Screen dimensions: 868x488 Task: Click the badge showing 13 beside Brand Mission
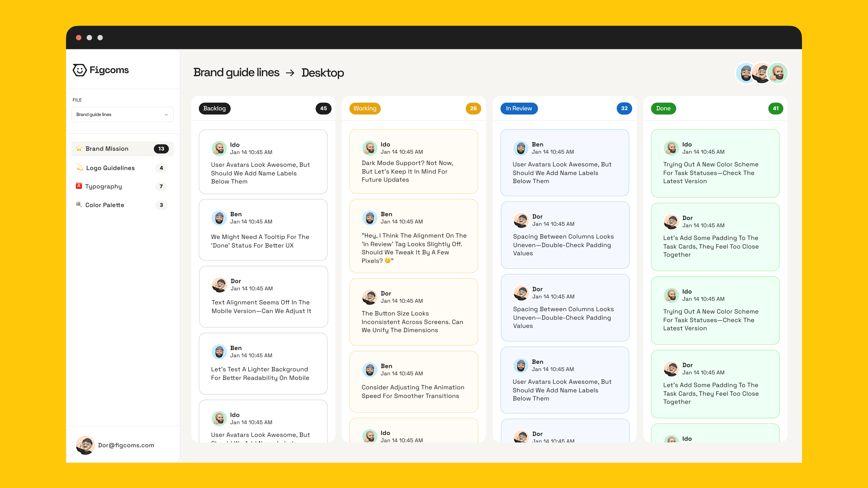tap(161, 148)
